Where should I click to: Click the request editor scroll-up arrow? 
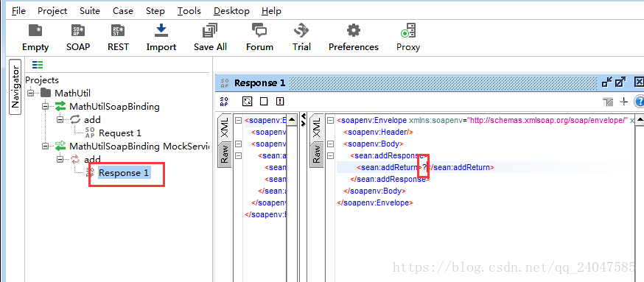click(291, 120)
